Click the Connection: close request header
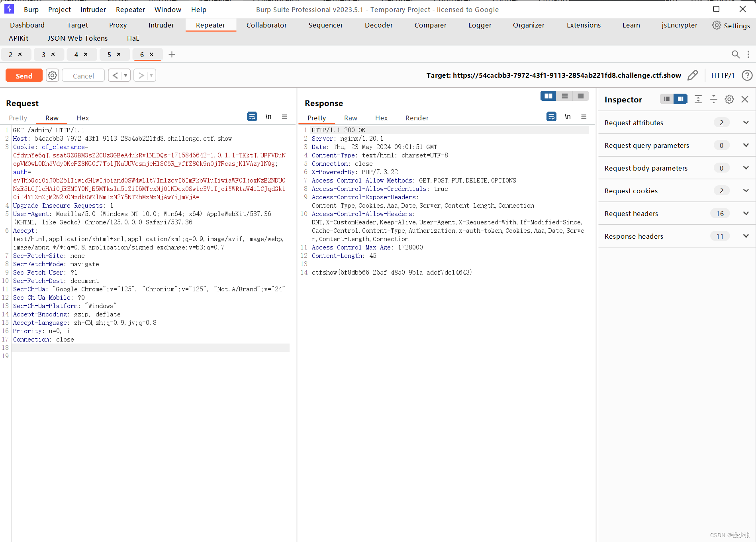Viewport: 756px width, 542px height. point(43,340)
